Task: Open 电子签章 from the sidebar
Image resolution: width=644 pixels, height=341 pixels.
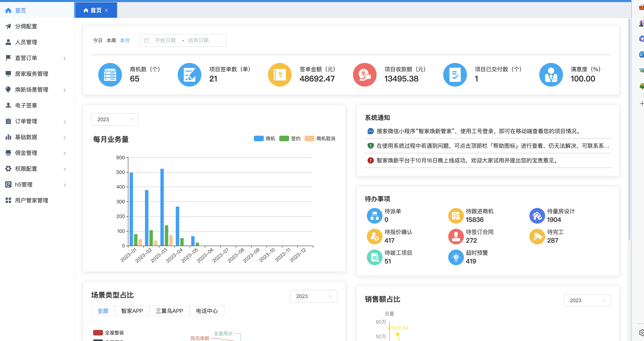Action: coord(37,105)
